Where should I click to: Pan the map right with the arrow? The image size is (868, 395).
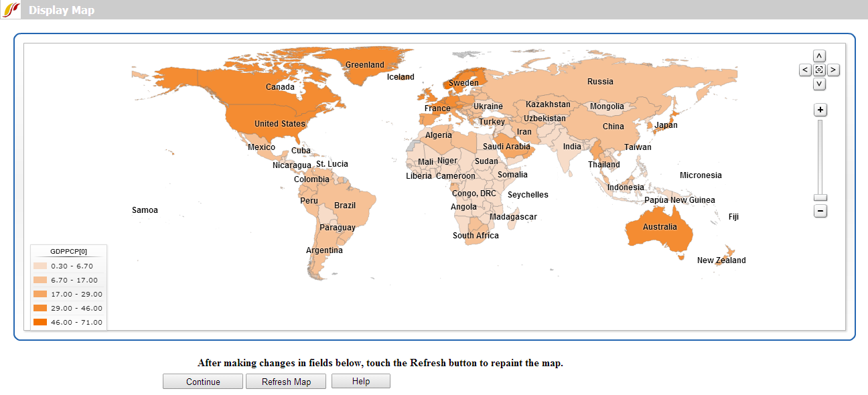(833, 70)
